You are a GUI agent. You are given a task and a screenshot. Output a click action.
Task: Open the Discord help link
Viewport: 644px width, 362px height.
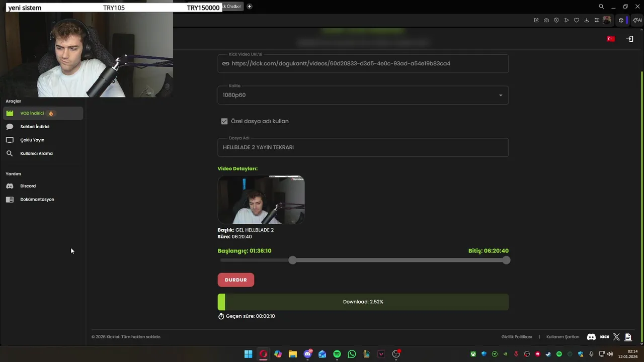point(43,186)
